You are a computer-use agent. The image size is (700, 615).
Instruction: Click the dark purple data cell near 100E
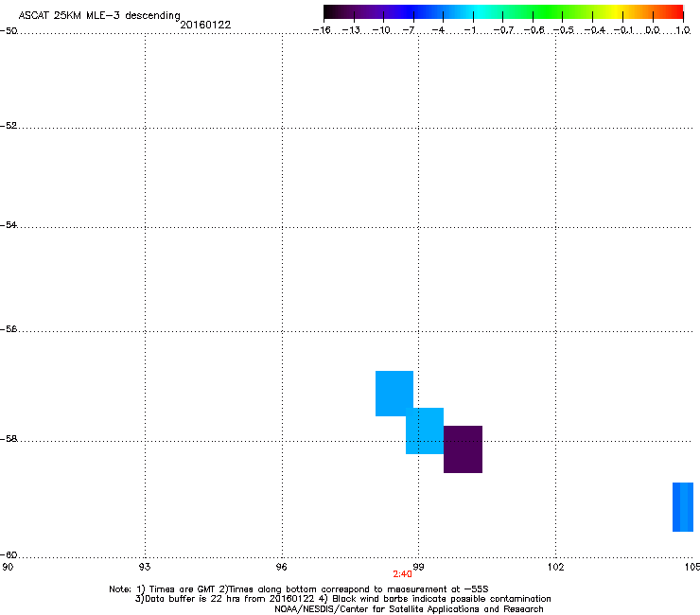(463, 449)
